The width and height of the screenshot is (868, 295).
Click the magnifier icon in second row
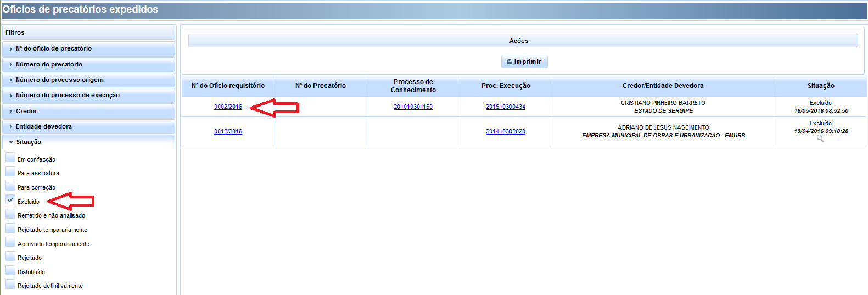(820, 139)
